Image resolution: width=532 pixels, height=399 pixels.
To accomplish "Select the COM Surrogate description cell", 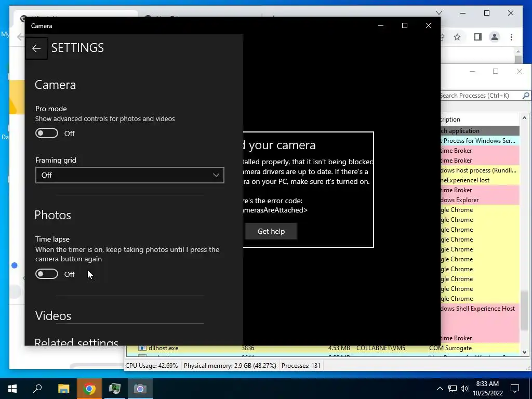I will coord(450,348).
